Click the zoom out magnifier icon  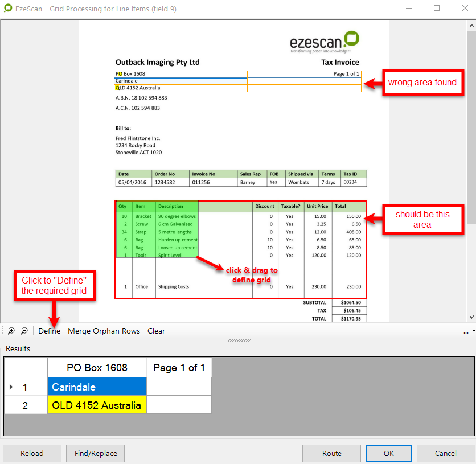pyautogui.click(x=24, y=331)
